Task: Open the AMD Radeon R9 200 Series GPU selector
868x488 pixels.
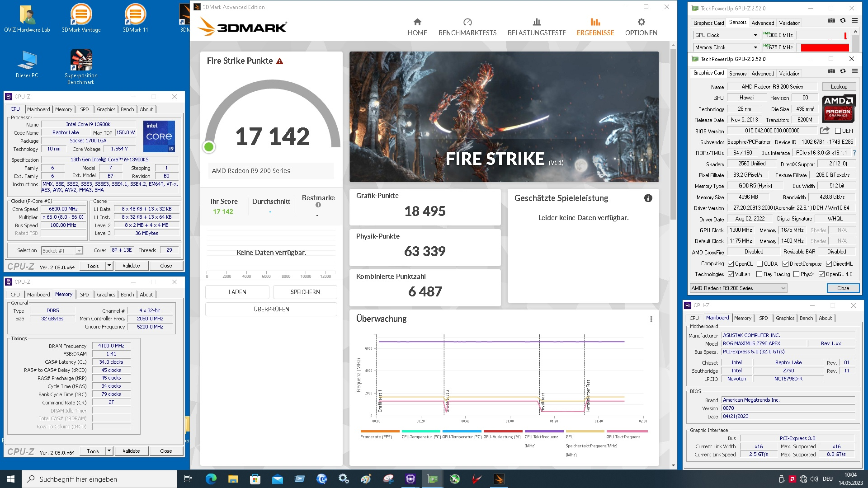Action: (x=738, y=288)
